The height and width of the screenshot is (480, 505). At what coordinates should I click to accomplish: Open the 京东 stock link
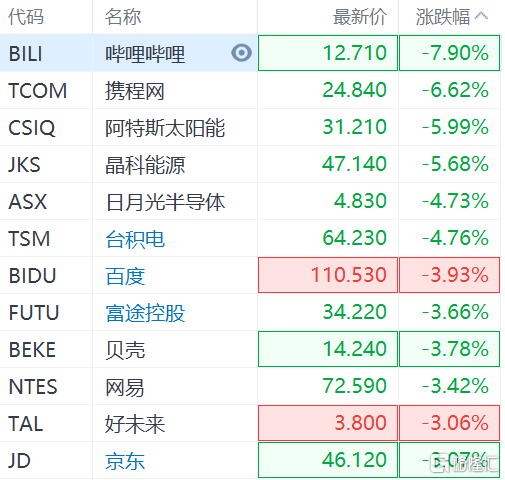125,461
